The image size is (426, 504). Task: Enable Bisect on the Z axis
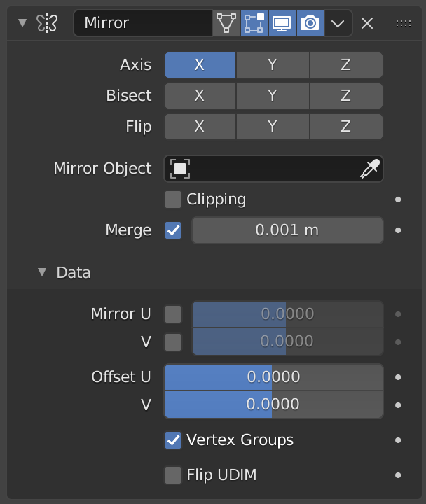click(346, 96)
